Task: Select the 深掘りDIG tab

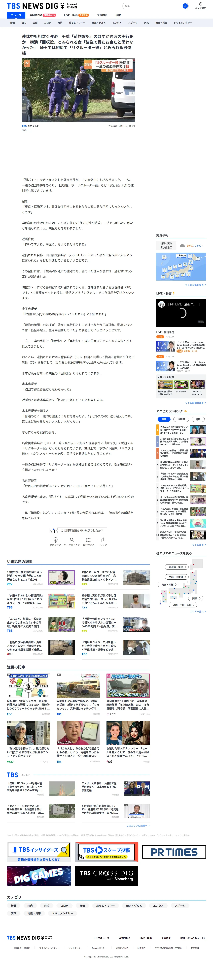Action: tap(42, 15)
